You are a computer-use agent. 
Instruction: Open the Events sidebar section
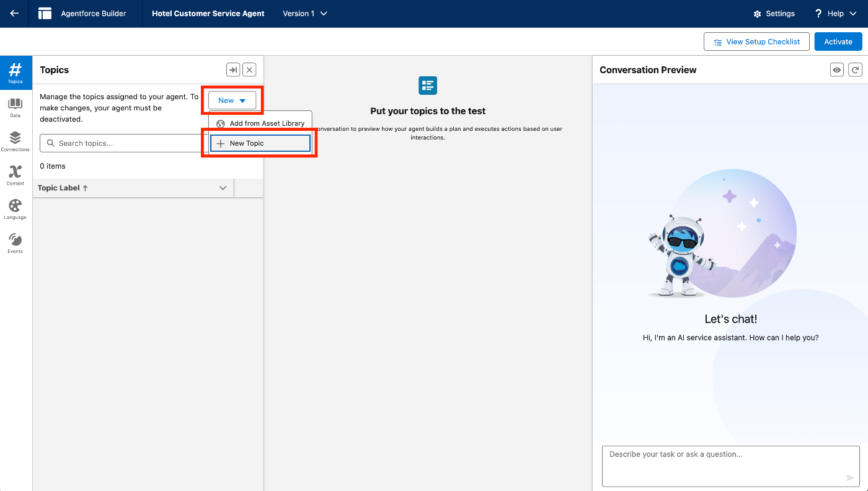[15, 244]
